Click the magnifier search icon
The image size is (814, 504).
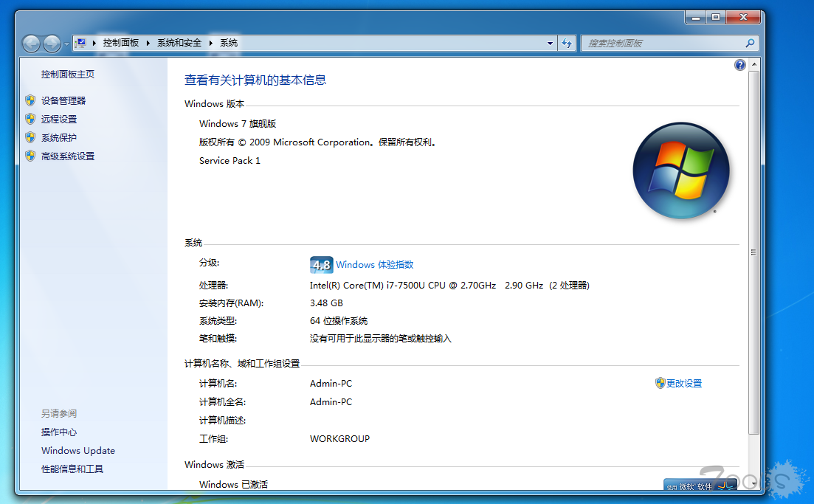[750, 43]
